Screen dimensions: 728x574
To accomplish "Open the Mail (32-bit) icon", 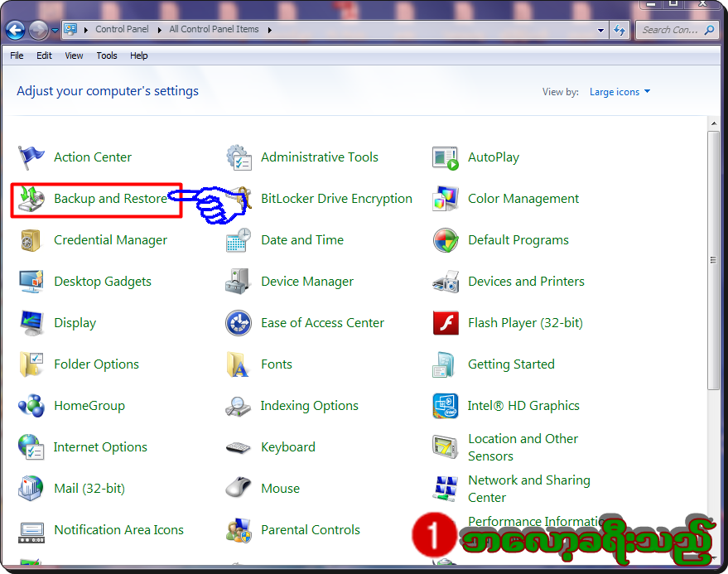I will [x=31, y=489].
